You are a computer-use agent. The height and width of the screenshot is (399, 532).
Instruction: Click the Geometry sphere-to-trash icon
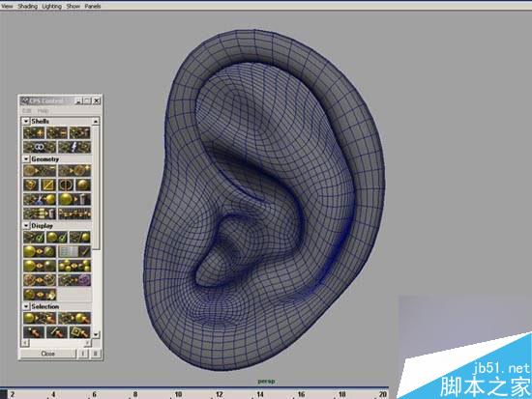click(x=74, y=199)
